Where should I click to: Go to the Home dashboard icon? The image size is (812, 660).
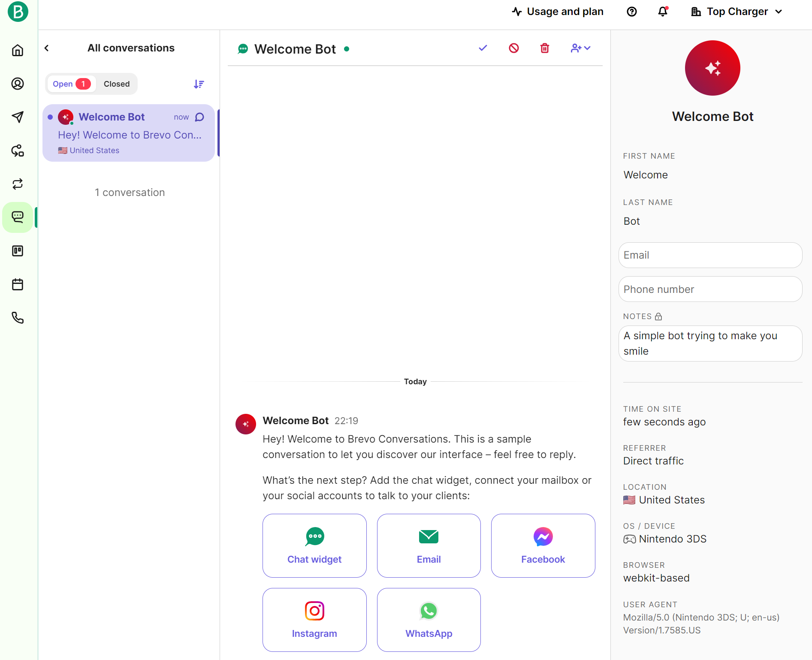[18, 50]
